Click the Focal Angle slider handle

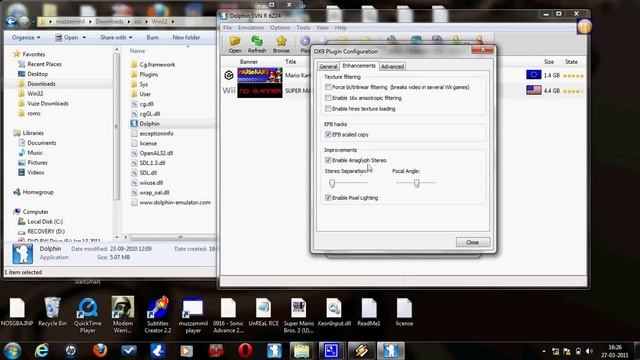[x=416, y=183]
